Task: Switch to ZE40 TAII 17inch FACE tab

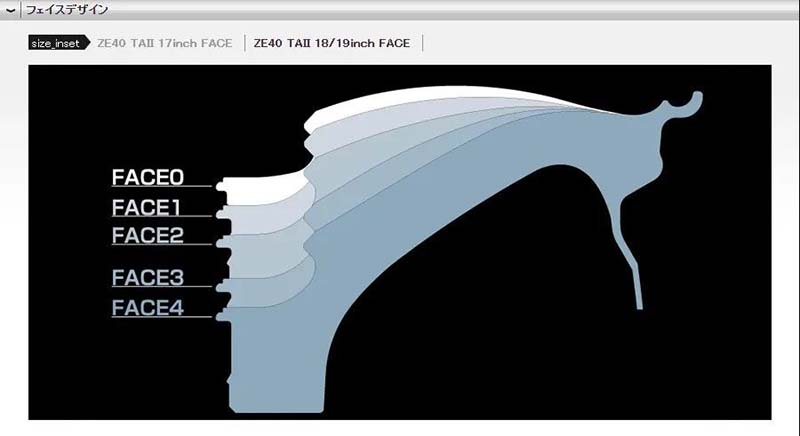Action: pyautogui.click(x=164, y=44)
